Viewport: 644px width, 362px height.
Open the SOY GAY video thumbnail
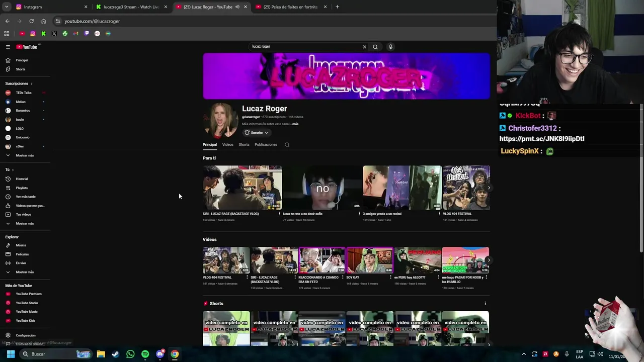coord(370,260)
